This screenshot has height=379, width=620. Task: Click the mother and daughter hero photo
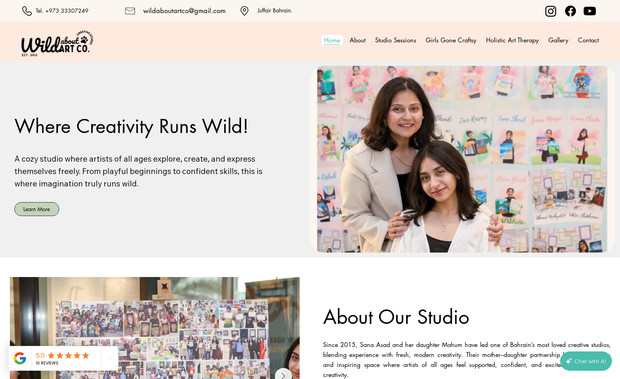[x=462, y=159]
